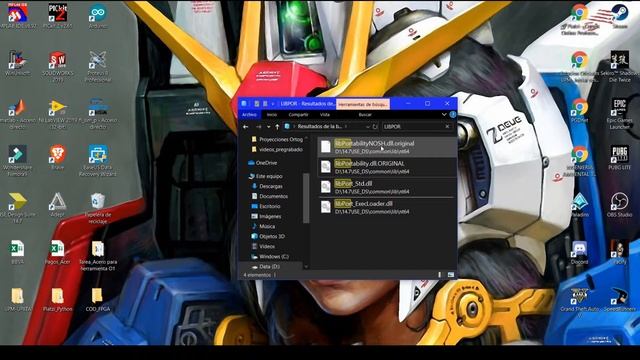Select OneDrive in the navigation pane
Image resolution: width=640 pixels, height=360 pixels.
pyautogui.click(x=263, y=163)
